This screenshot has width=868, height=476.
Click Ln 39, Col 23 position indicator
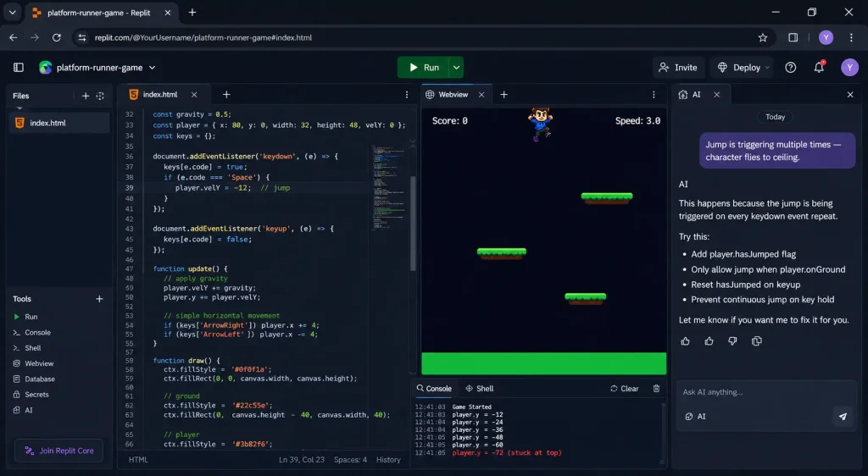tap(302, 459)
